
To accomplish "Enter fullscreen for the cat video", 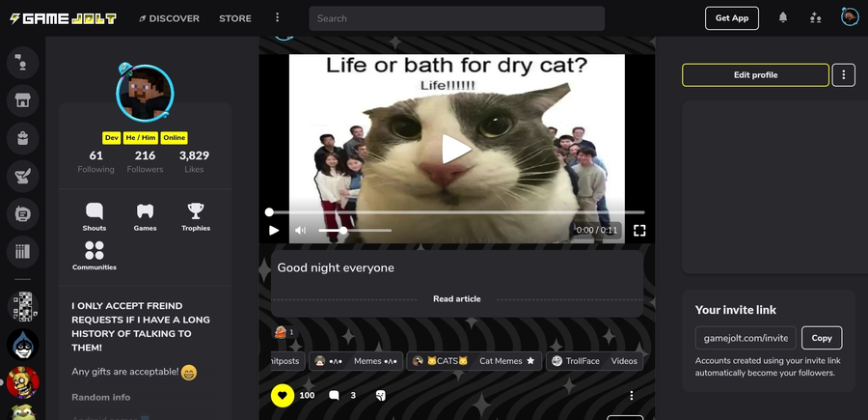I will (x=639, y=231).
